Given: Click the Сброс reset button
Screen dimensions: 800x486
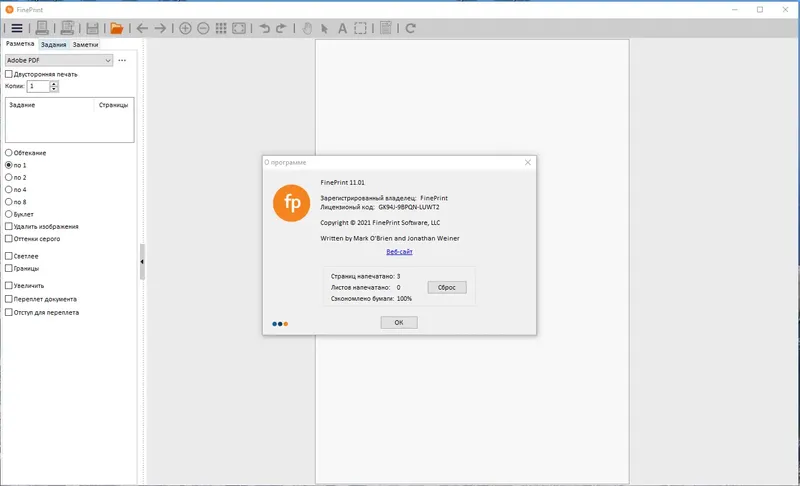Looking at the screenshot, I should click(446, 288).
